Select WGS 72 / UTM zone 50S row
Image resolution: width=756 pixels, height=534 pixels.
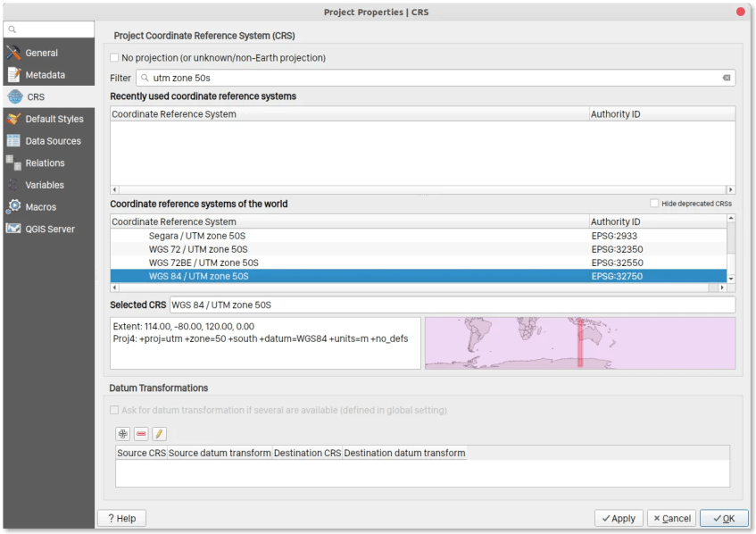(418, 249)
